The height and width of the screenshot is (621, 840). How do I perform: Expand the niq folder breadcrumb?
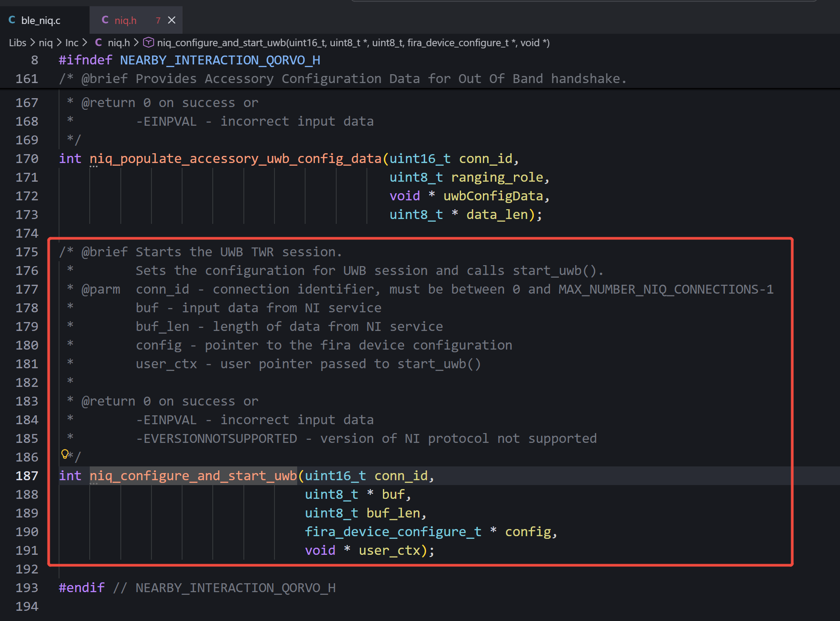[x=45, y=43]
